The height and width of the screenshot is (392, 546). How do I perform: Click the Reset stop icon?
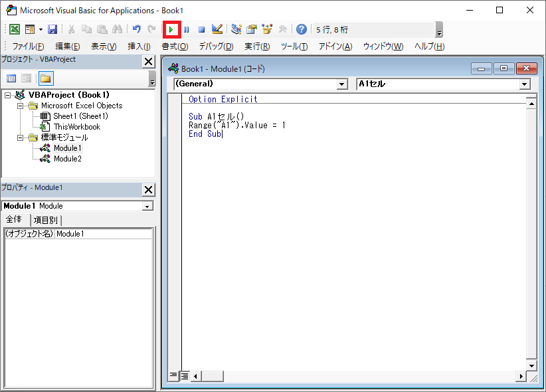pyautogui.click(x=202, y=29)
